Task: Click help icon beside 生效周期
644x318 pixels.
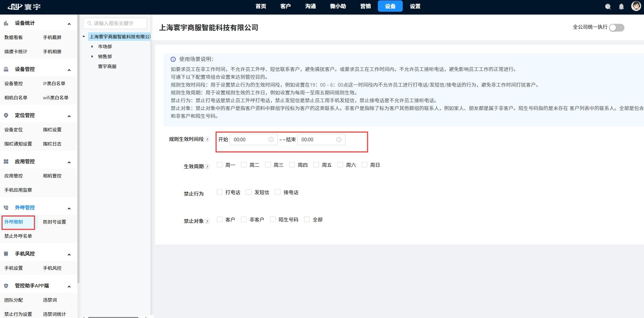Action: [208, 166]
